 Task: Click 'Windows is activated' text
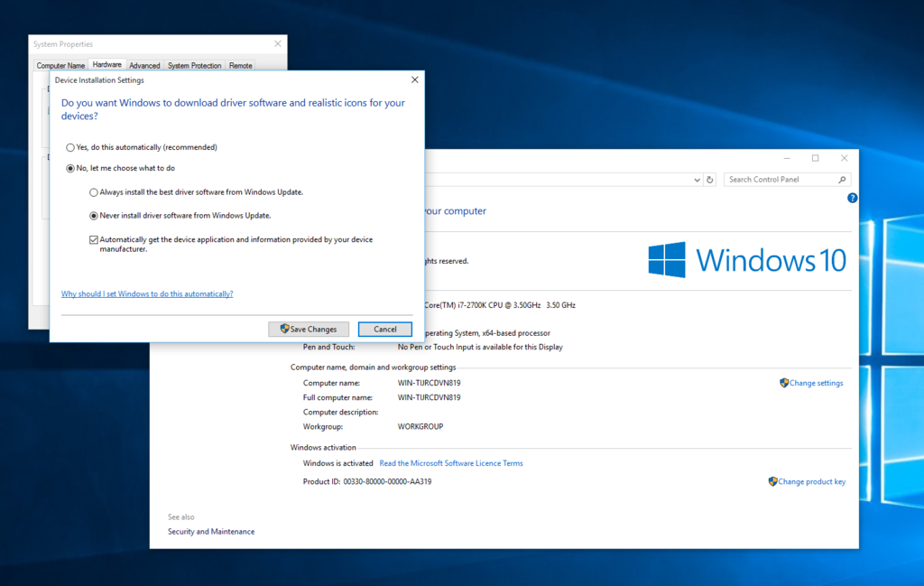pos(337,463)
